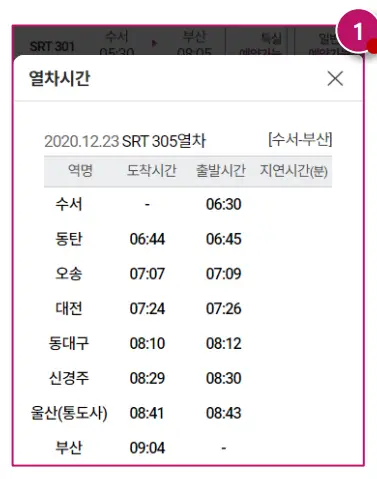Select 오송 departure time 07:09
The width and height of the screenshot is (377, 479).
(x=224, y=274)
